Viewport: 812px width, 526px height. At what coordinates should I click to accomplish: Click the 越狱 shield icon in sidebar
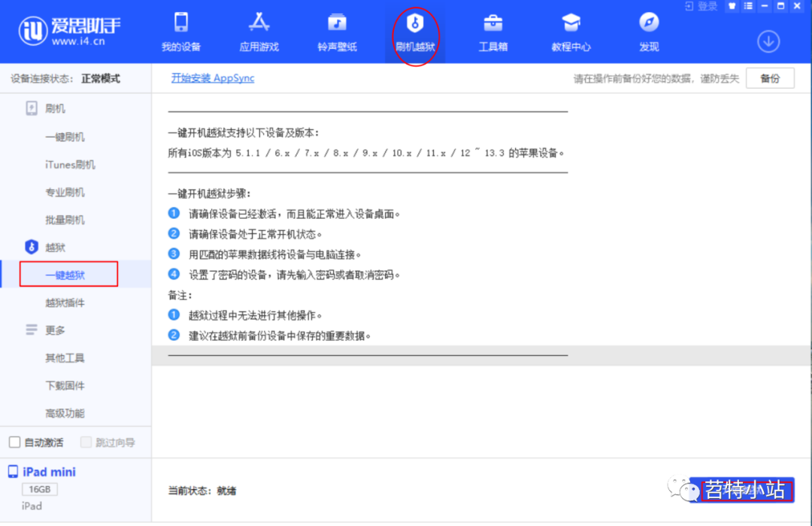32,247
